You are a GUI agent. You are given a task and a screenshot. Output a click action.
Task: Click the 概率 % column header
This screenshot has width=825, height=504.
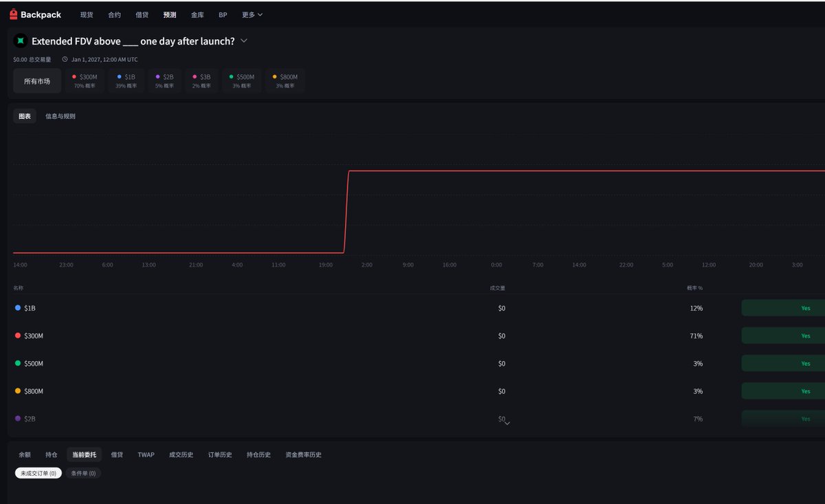coord(695,288)
